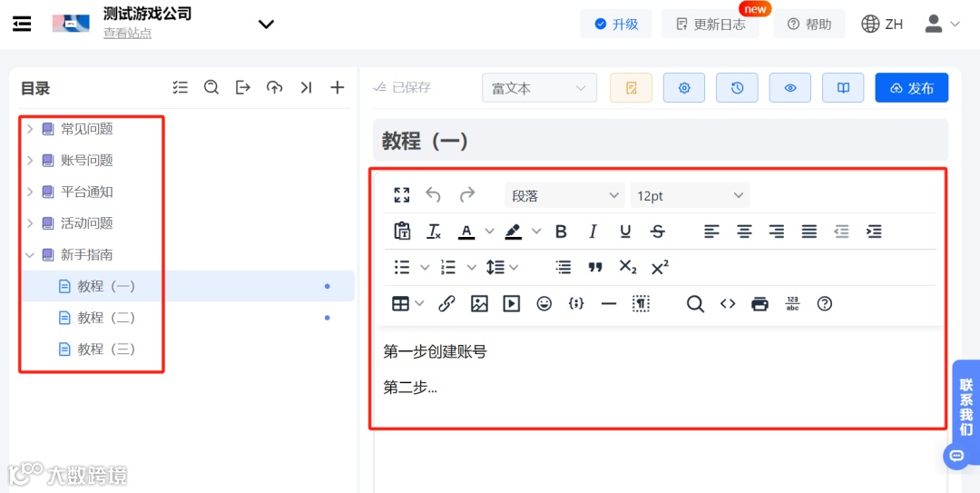Open the site switcher chevron beside 测试游戏公司
The height and width of the screenshot is (493, 980).
266,25
